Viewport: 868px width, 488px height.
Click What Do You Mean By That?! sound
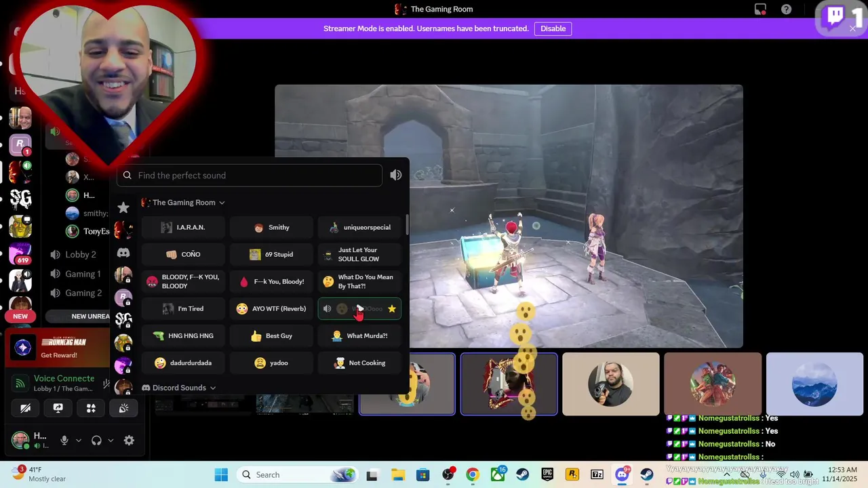point(359,281)
